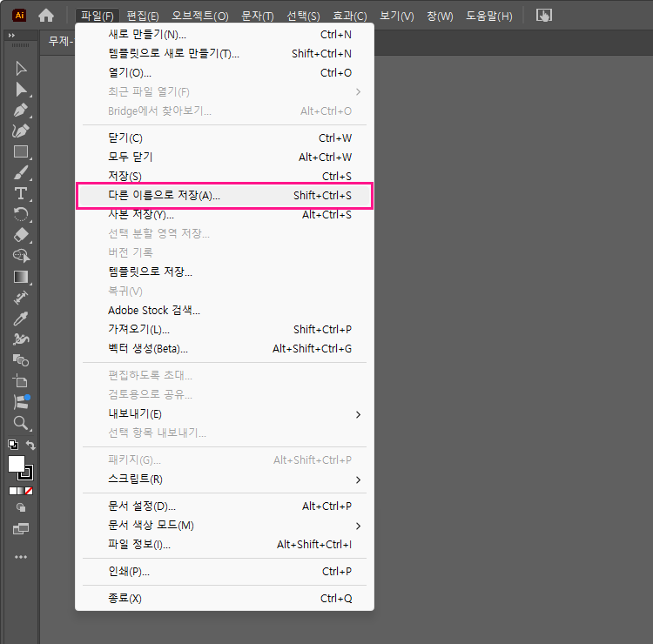
Task: Select the Rectangle tool
Action: click(21, 151)
